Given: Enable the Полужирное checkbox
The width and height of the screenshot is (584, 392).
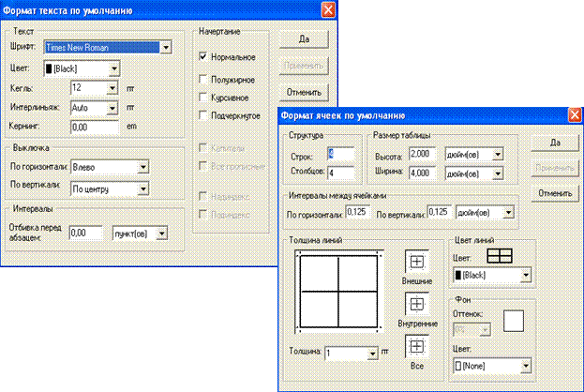Looking at the screenshot, I should pyautogui.click(x=203, y=78).
